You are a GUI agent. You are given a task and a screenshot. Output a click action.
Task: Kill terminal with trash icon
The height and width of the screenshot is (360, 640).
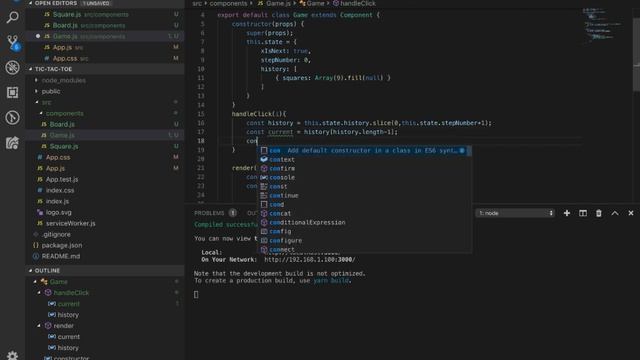[x=598, y=213]
